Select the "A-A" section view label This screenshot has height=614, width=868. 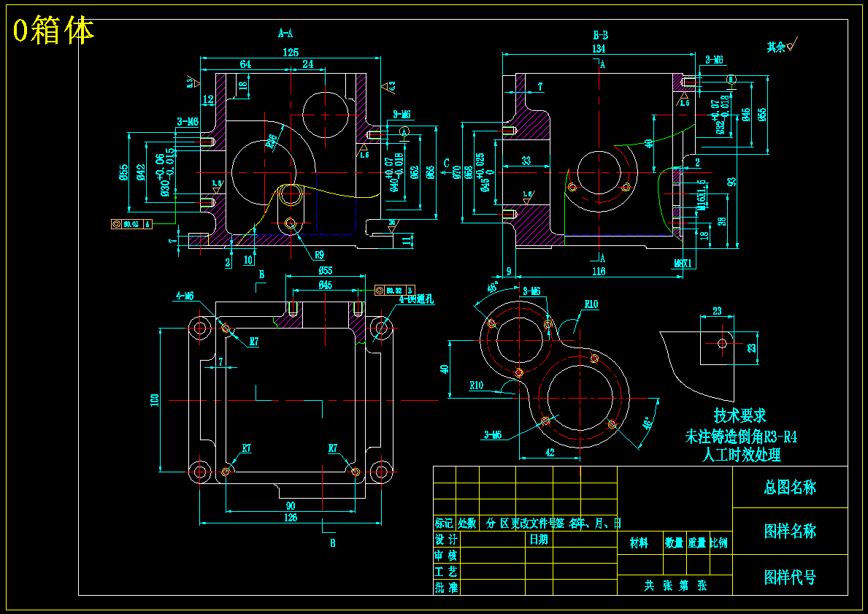click(285, 34)
